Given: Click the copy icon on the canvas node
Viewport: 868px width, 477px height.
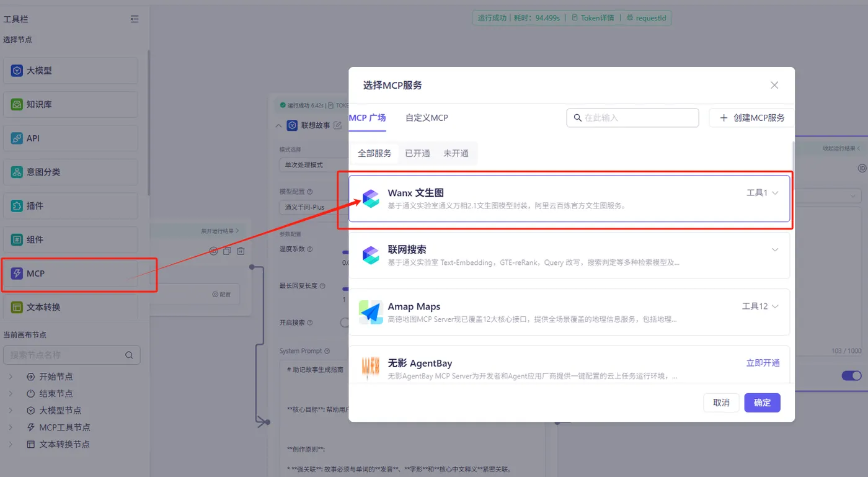Looking at the screenshot, I should pos(227,251).
